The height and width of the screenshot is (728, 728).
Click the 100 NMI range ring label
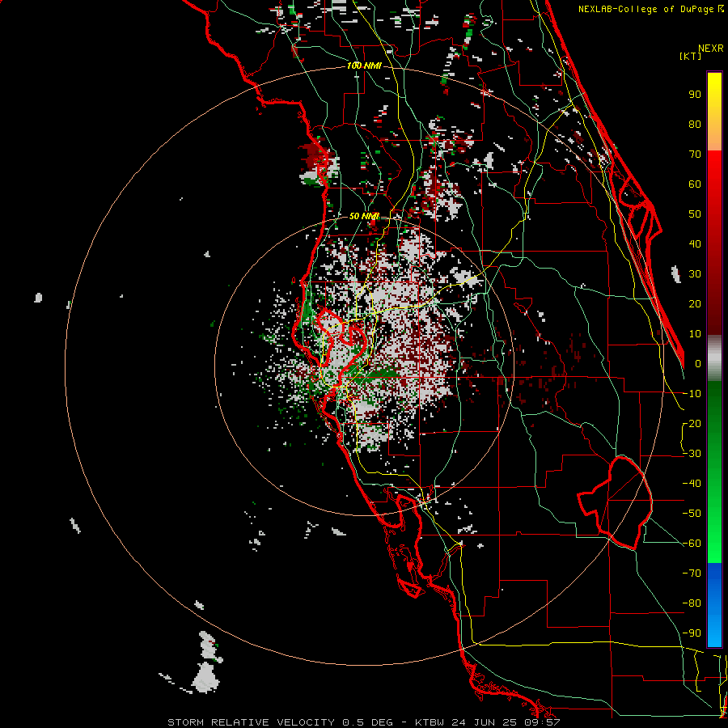pos(364,66)
